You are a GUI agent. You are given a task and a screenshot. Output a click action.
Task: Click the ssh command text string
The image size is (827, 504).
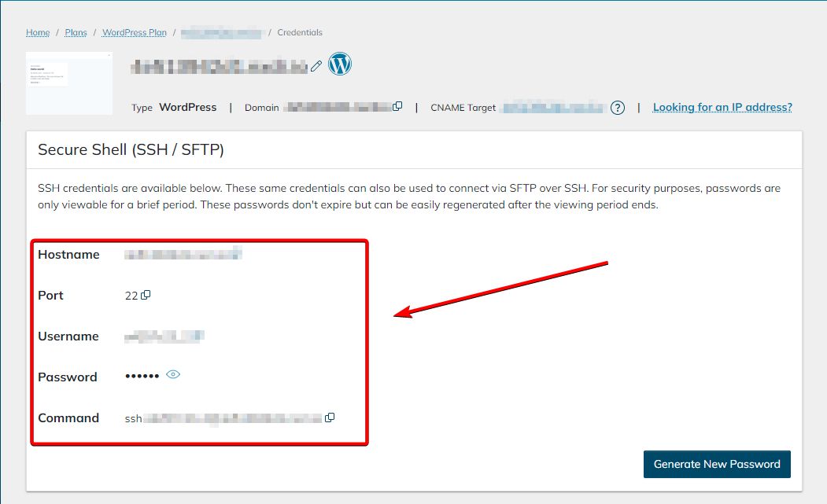tap(220, 418)
